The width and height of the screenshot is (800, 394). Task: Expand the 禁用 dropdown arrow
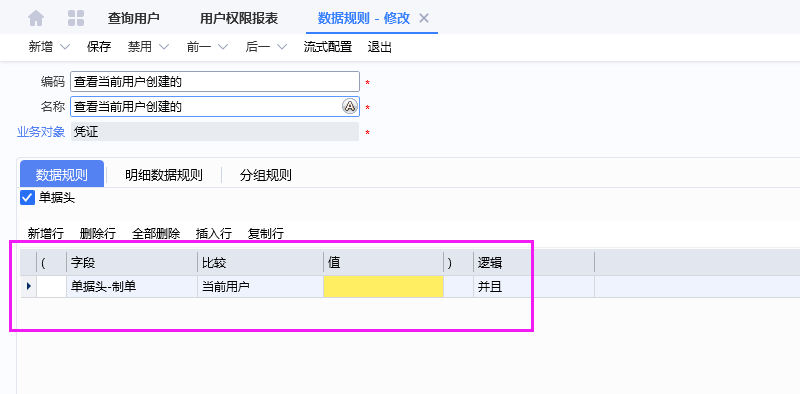pyautogui.click(x=164, y=47)
